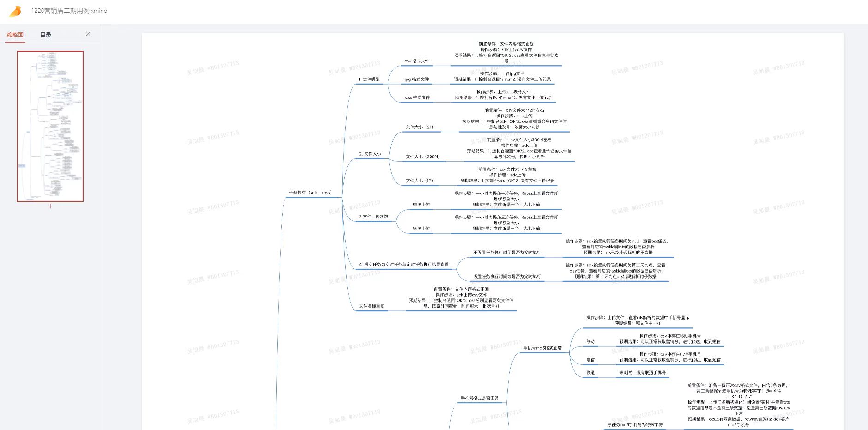Select the 电信 carrier node
The height and width of the screenshot is (430, 868).
point(591,360)
